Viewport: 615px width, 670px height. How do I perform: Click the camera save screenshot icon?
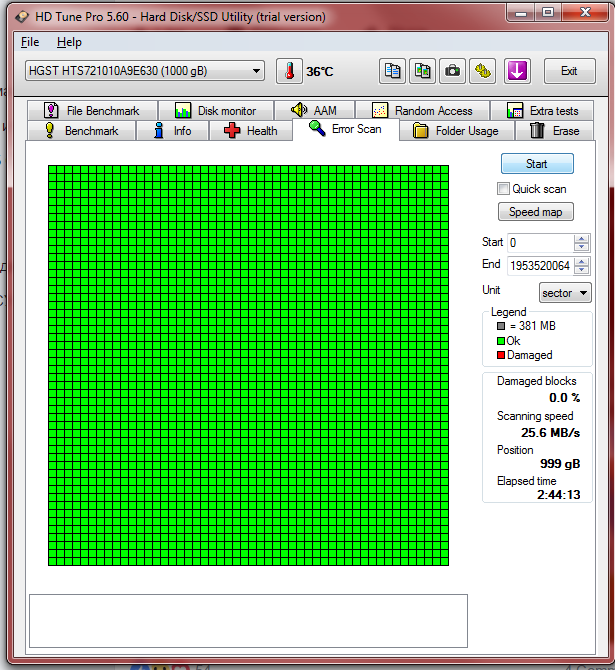[452, 71]
